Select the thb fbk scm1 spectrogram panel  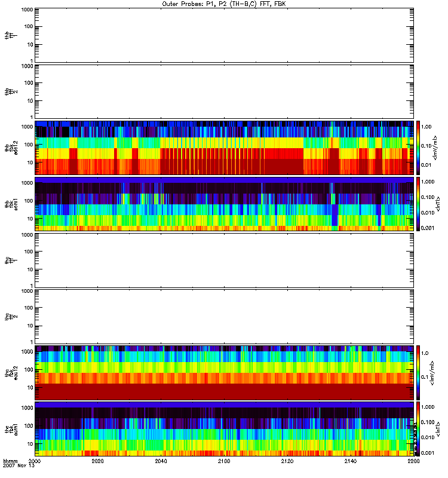[224, 204]
